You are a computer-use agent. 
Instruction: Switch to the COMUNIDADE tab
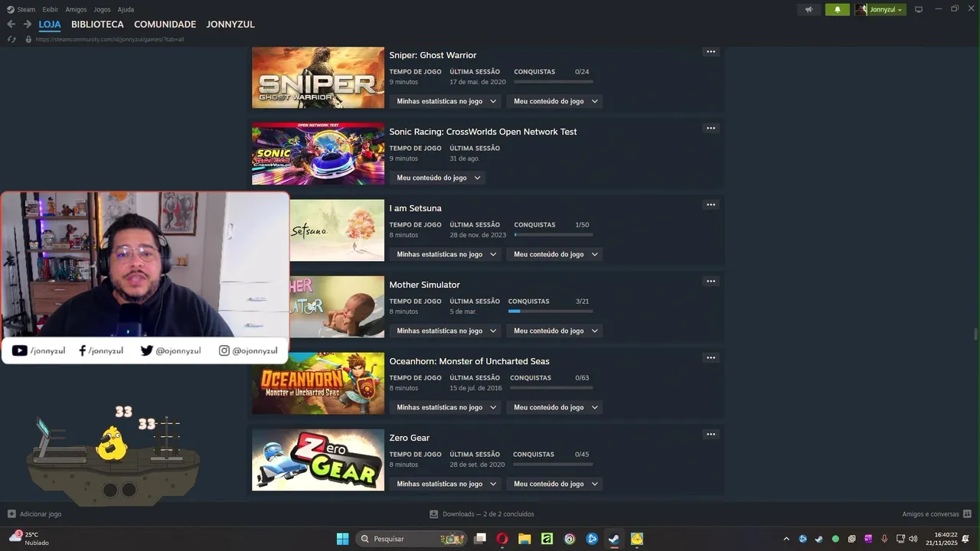click(x=165, y=24)
